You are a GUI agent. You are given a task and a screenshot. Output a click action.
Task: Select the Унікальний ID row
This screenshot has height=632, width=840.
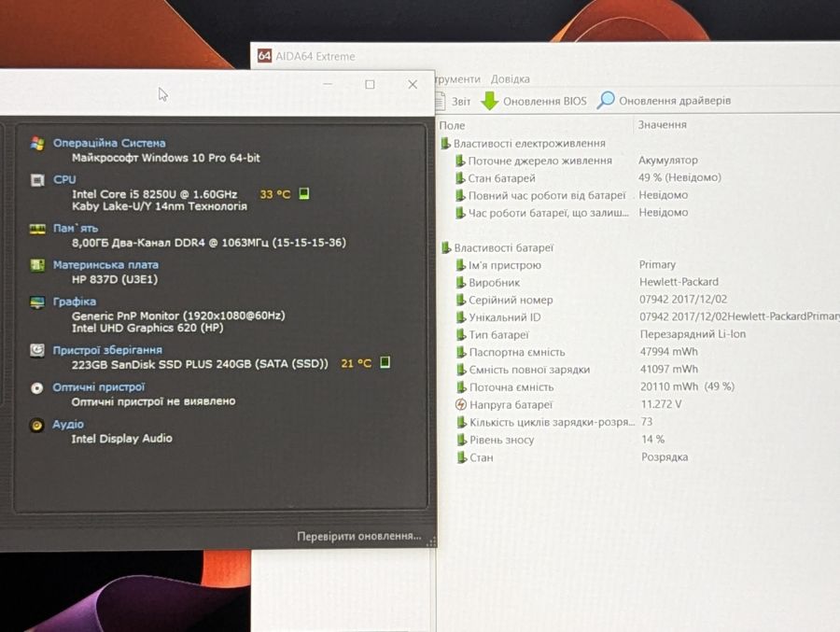pyautogui.click(x=646, y=316)
